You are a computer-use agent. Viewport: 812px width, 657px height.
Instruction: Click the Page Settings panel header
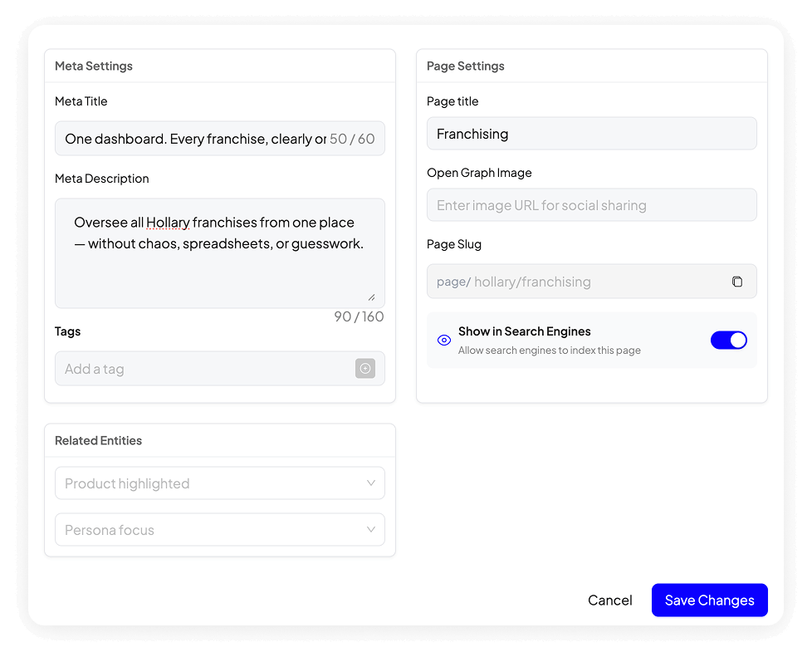tap(466, 66)
